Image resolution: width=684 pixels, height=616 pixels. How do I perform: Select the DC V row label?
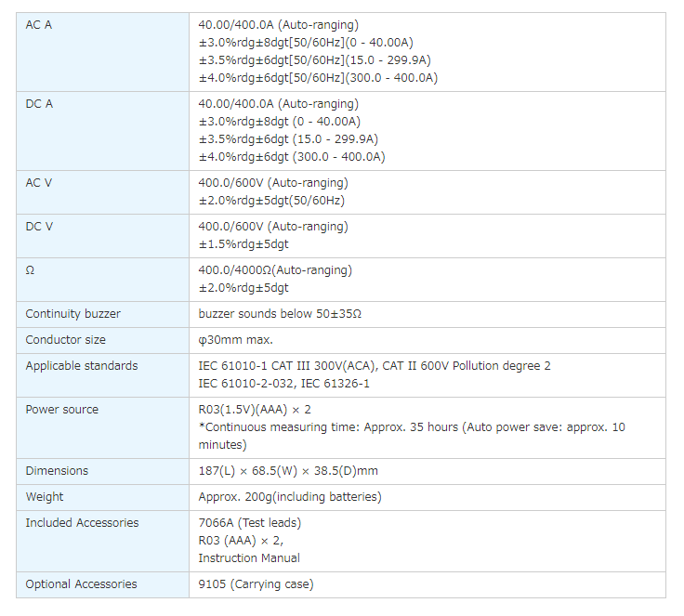(x=39, y=226)
